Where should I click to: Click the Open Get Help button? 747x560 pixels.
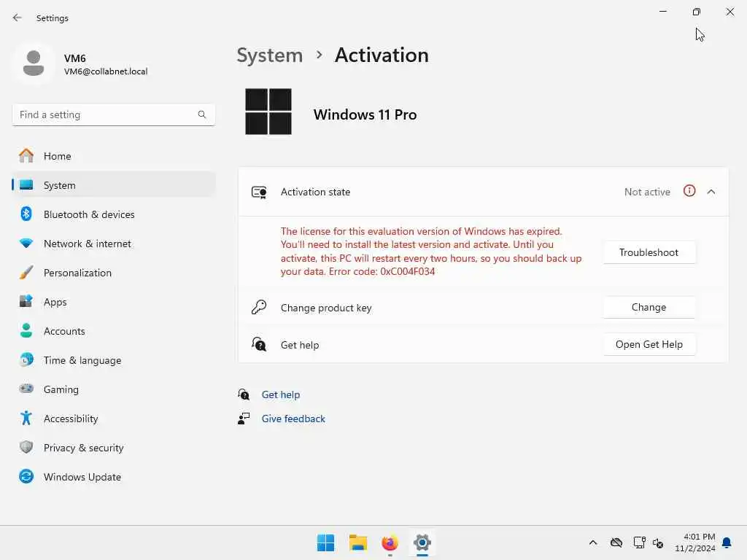click(649, 344)
